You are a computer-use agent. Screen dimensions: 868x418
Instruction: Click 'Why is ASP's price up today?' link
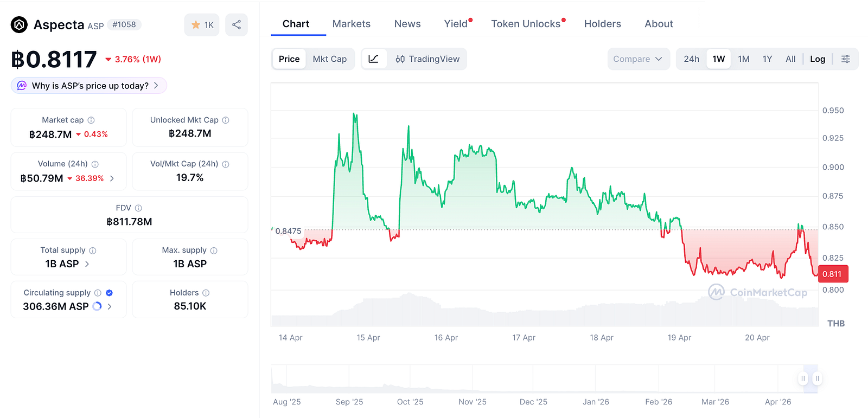(90, 86)
